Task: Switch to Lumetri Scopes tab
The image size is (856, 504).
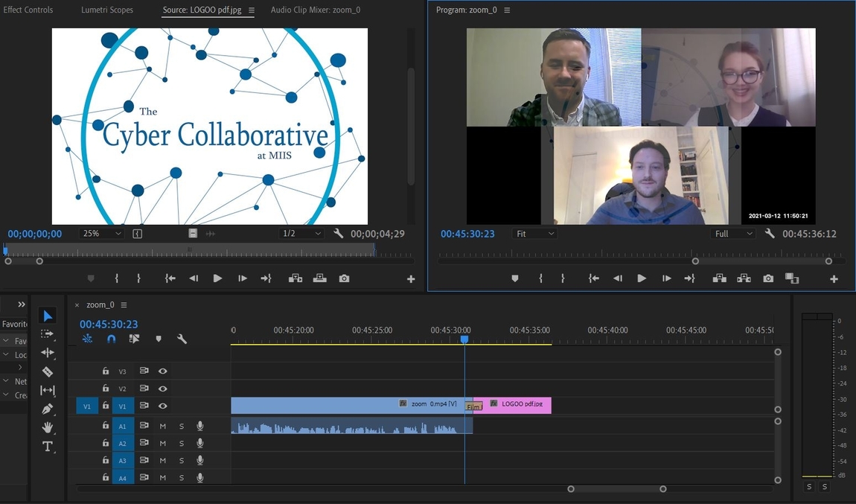Action: (107, 10)
